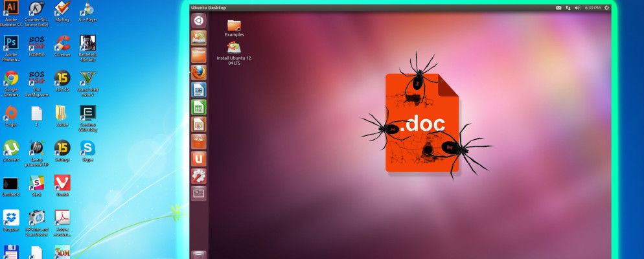Launch Firefox from Ubuntu launcher
Viewport: 644px width, 259px height.
pyautogui.click(x=199, y=73)
